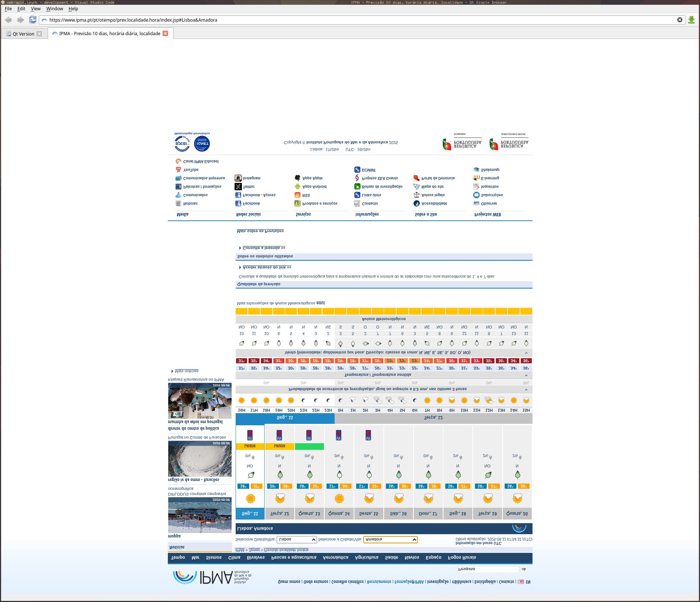The height and width of the screenshot is (602, 700).
Task: Switch to the Qt Version tab
Action: pos(23,34)
